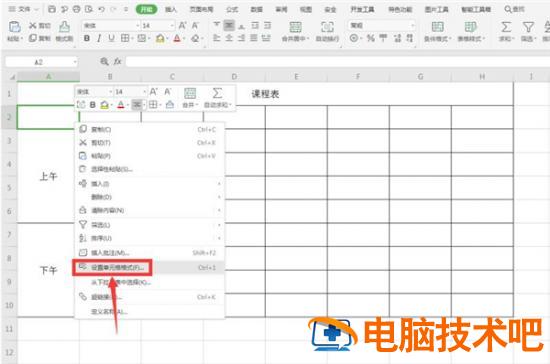Click the Paste icon in the ribbon
Screen dimensions: 550x364
coord(14,27)
